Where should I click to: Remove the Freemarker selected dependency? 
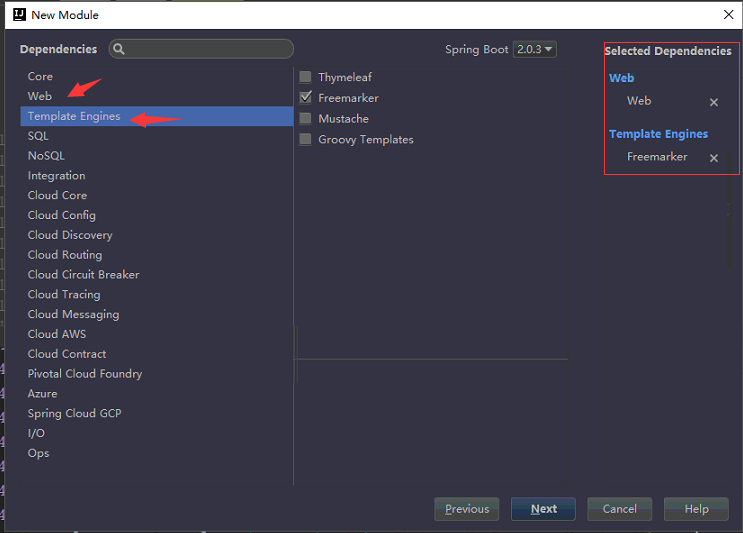714,158
